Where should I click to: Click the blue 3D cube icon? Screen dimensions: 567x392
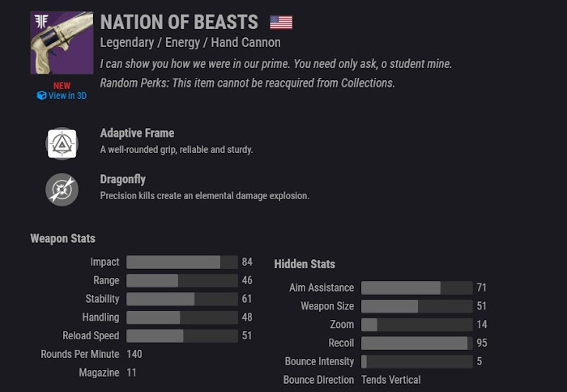tap(41, 96)
